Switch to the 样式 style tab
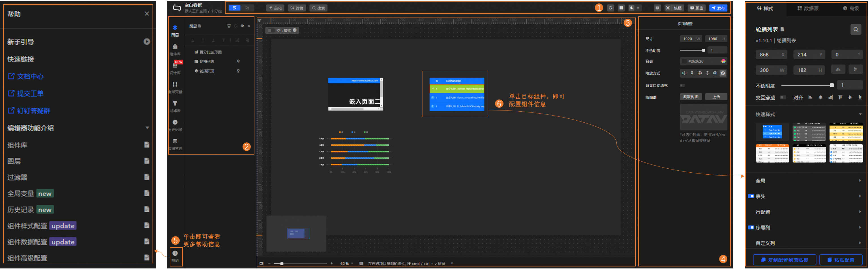868x269 pixels. coord(766,8)
